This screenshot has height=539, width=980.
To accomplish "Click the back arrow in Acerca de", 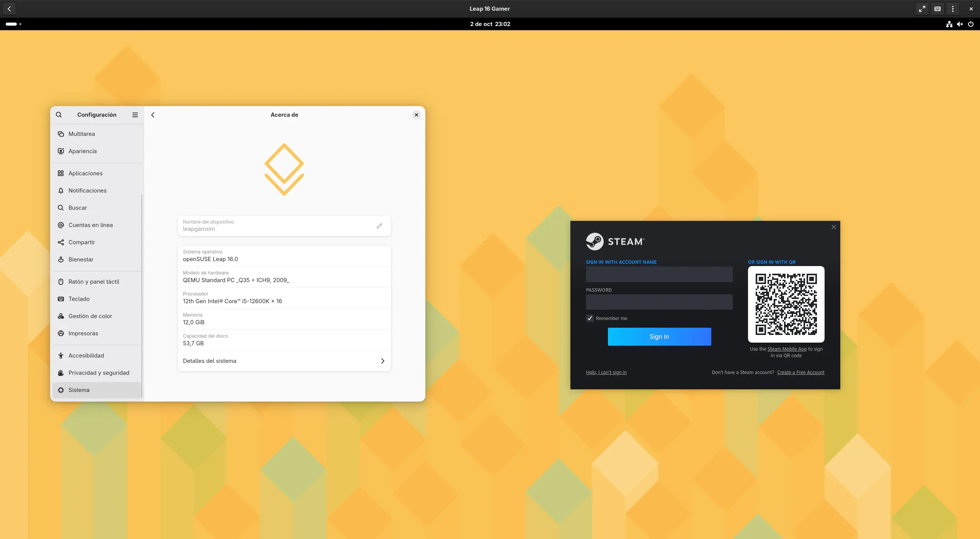I will pyautogui.click(x=153, y=115).
